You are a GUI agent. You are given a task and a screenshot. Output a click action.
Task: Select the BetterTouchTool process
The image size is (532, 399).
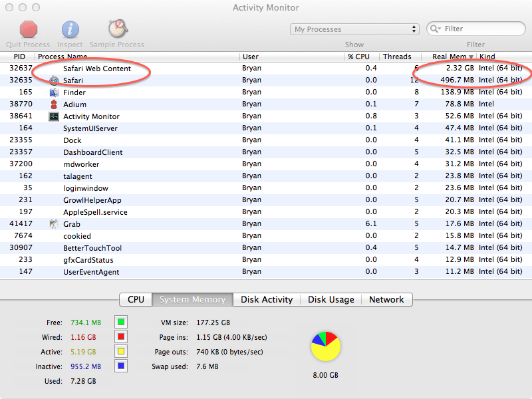pos(266,247)
